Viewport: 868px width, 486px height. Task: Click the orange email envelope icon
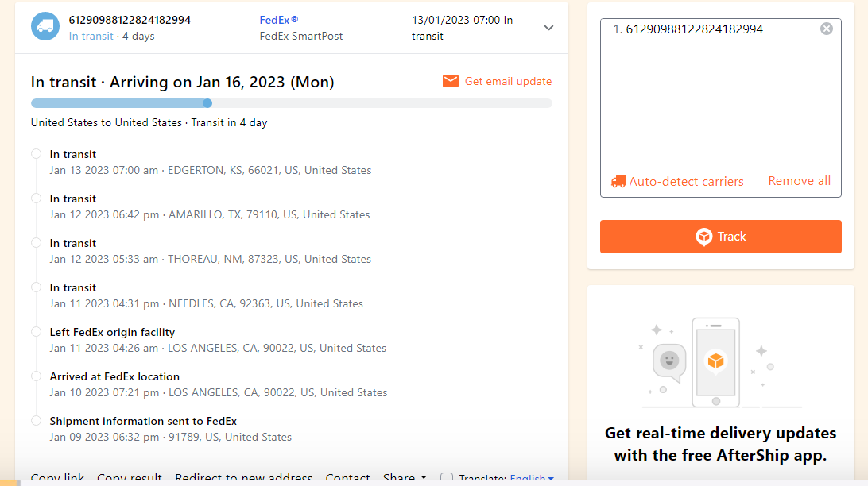pos(451,81)
